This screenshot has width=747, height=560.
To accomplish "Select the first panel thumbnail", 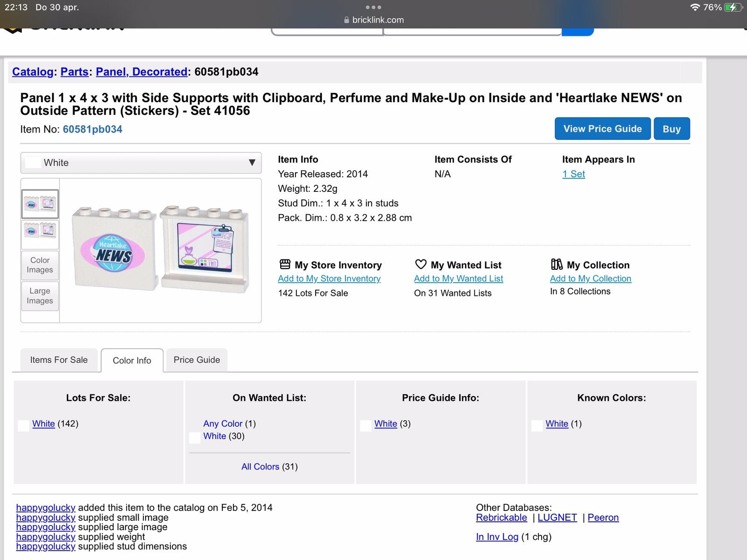I will point(40,204).
